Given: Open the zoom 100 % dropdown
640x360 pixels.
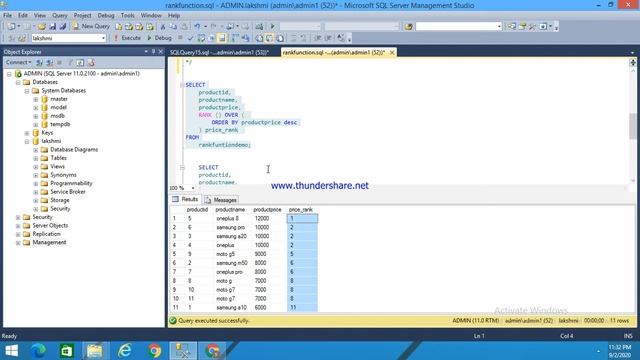Looking at the screenshot, I should coord(193,188).
